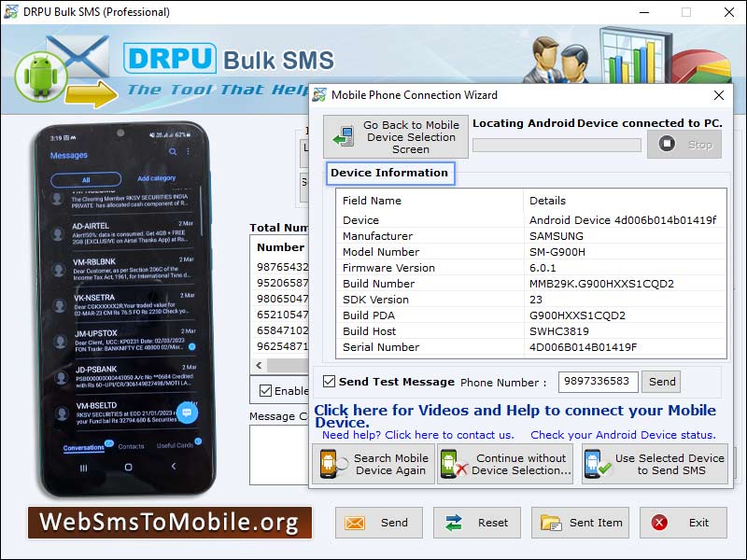Click the Reset arrows icon
747x560 pixels.
455,523
